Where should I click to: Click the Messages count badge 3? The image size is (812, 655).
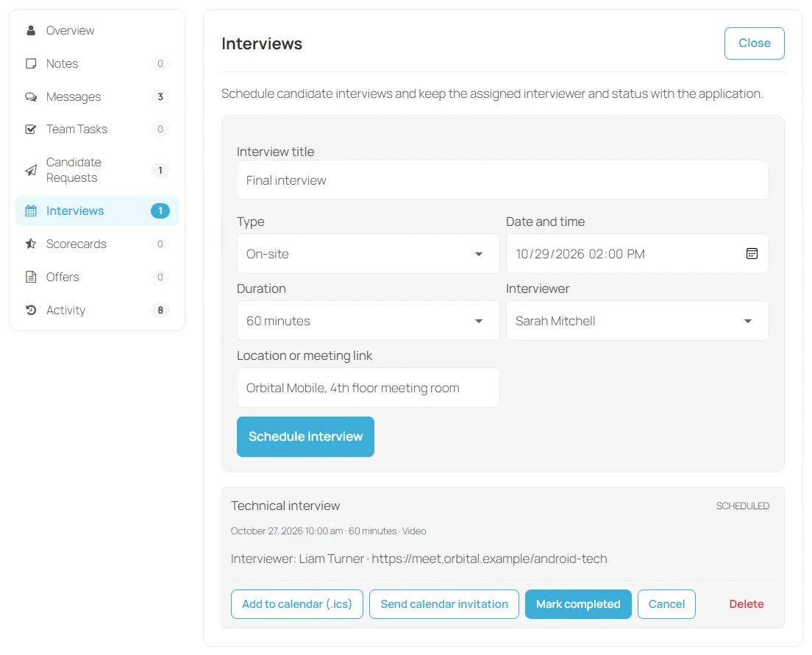point(160,97)
